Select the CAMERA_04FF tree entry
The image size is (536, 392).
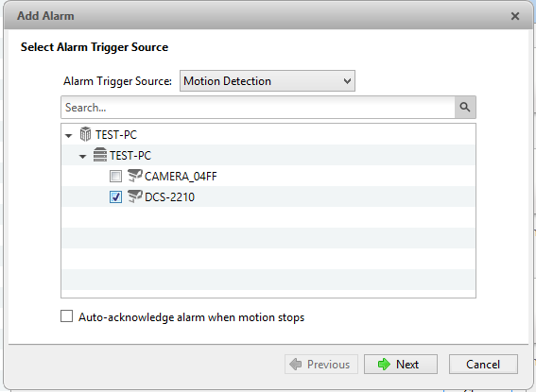[181, 177]
